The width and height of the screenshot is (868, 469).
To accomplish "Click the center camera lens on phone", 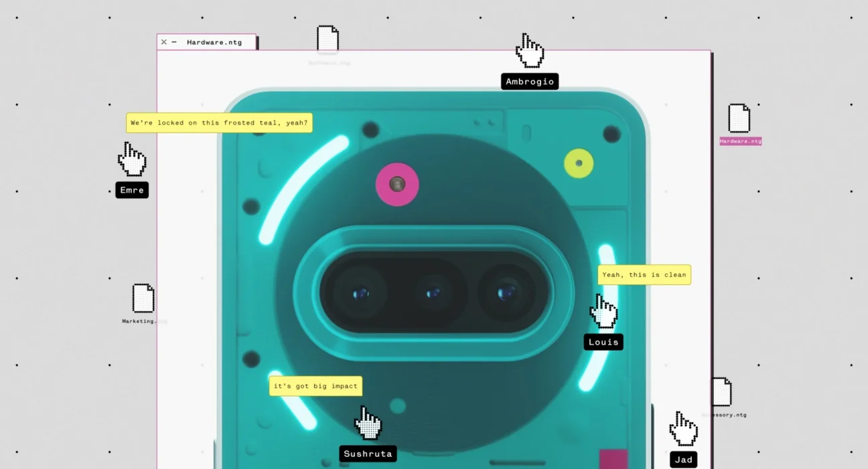I will pyautogui.click(x=433, y=293).
